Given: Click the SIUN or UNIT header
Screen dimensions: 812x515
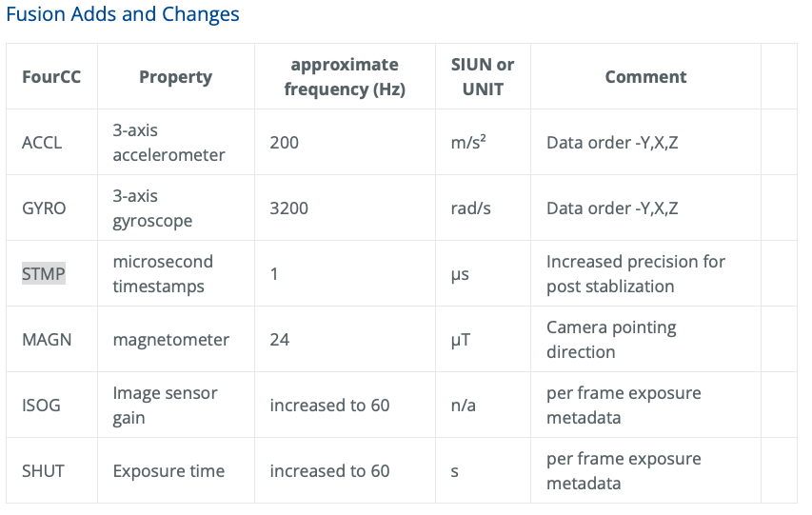Looking at the screenshot, I should 483,77.
